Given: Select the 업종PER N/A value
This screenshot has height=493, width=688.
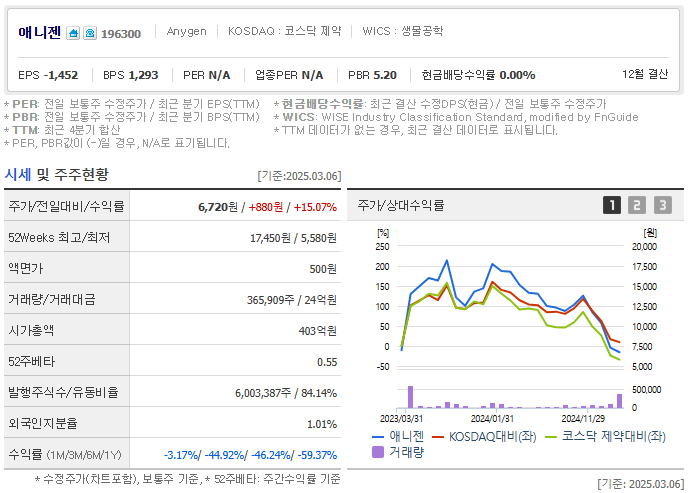Looking at the screenshot, I should pos(312,75).
